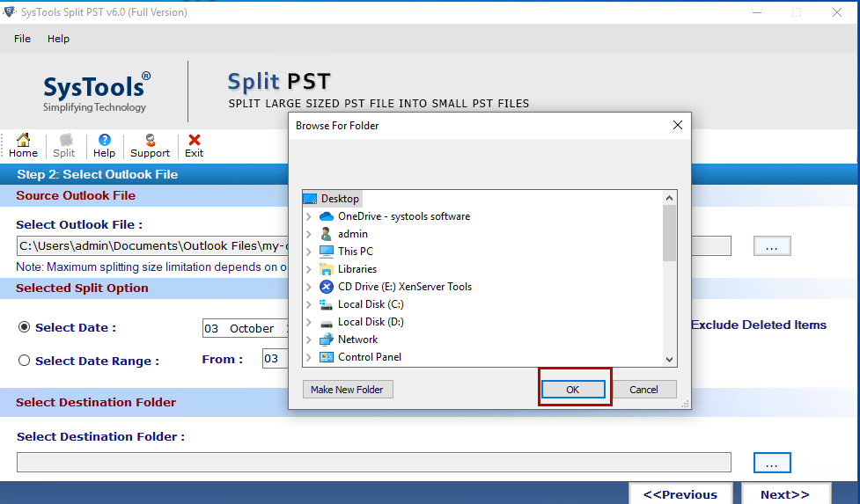Click the folder list scrollbar thumb
The height and width of the screenshot is (504, 860).
pos(669,233)
